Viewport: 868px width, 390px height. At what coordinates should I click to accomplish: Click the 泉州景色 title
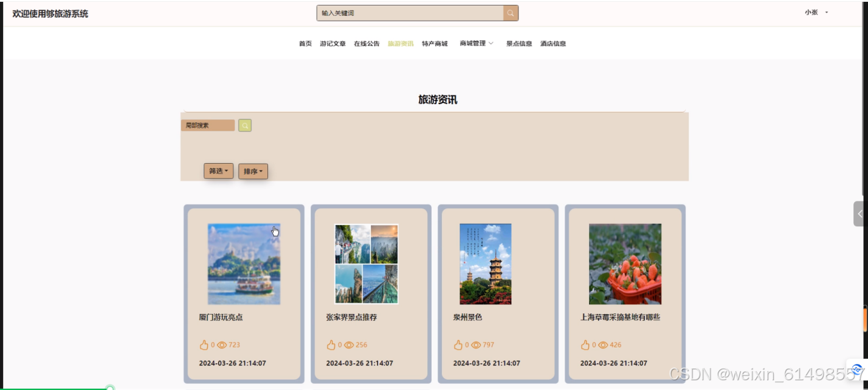[467, 318]
